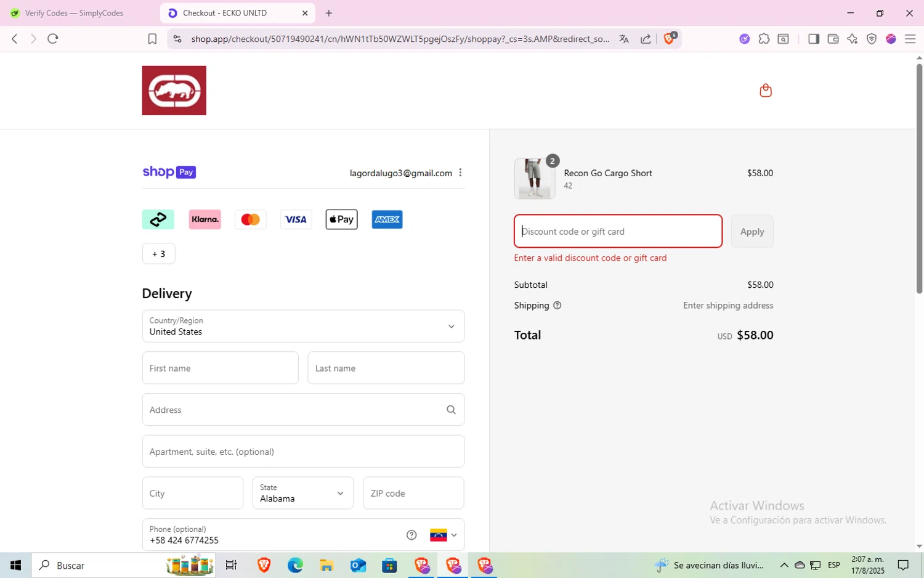Viewport: 924px width, 578px height.
Task: Click the phone number help question icon
Action: (411, 535)
